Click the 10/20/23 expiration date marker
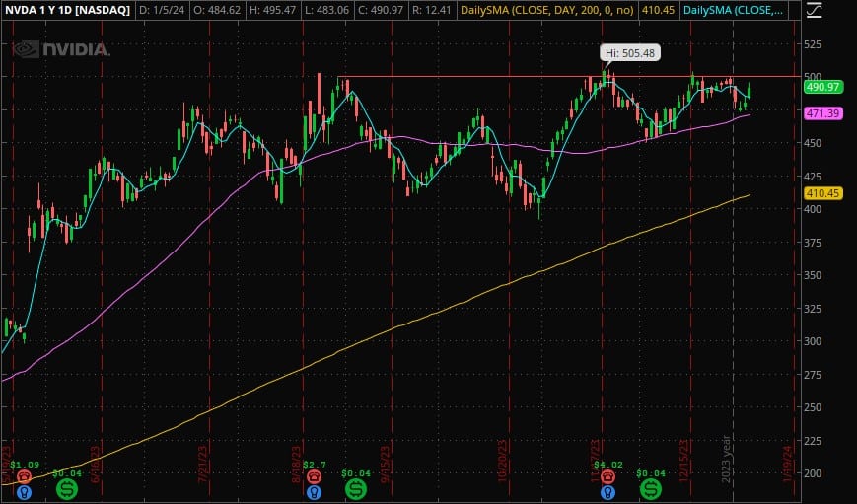Image resolution: width=857 pixels, height=504 pixels. pos(503,462)
